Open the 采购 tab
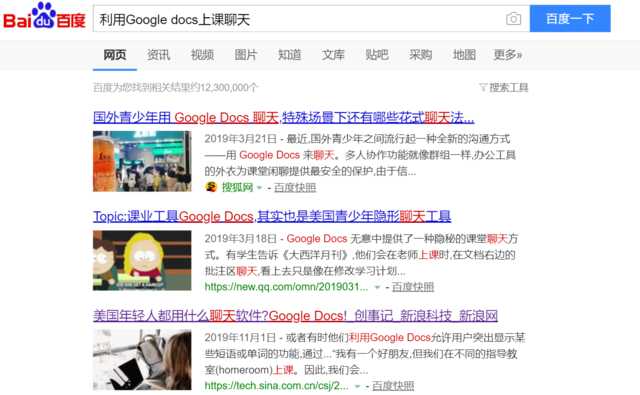Screen dimensions: 640x395 (x=420, y=55)
